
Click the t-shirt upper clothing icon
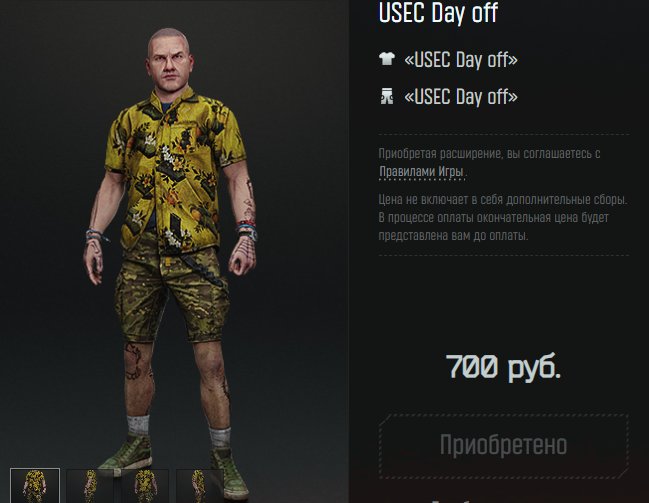pyautogui.click(x=387, y=59)
